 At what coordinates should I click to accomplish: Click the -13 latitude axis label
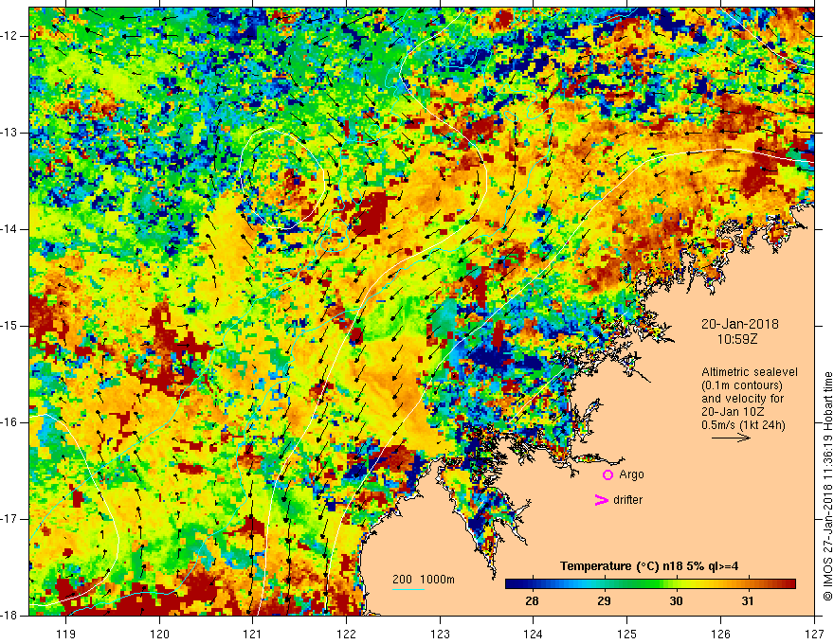pos(9,133)
